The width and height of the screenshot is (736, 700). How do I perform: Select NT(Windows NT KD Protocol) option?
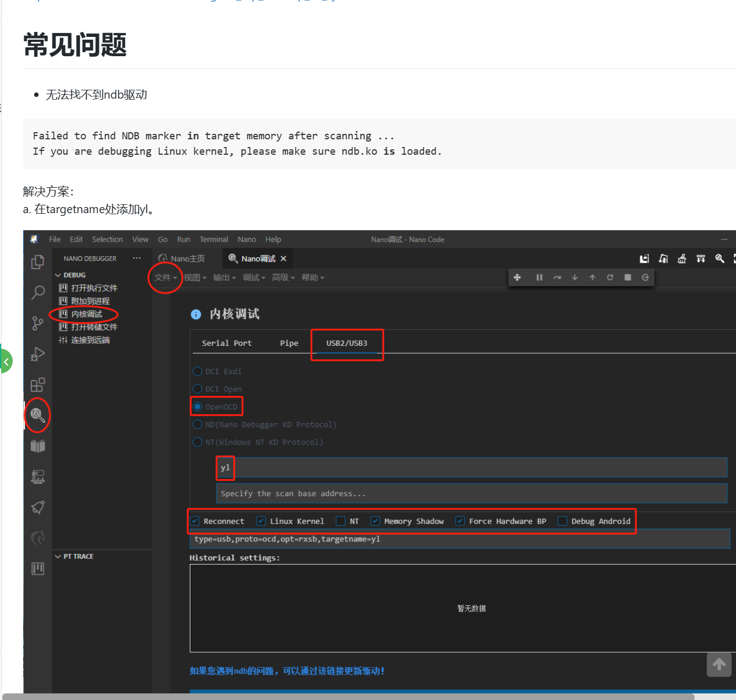pos(198,442)
